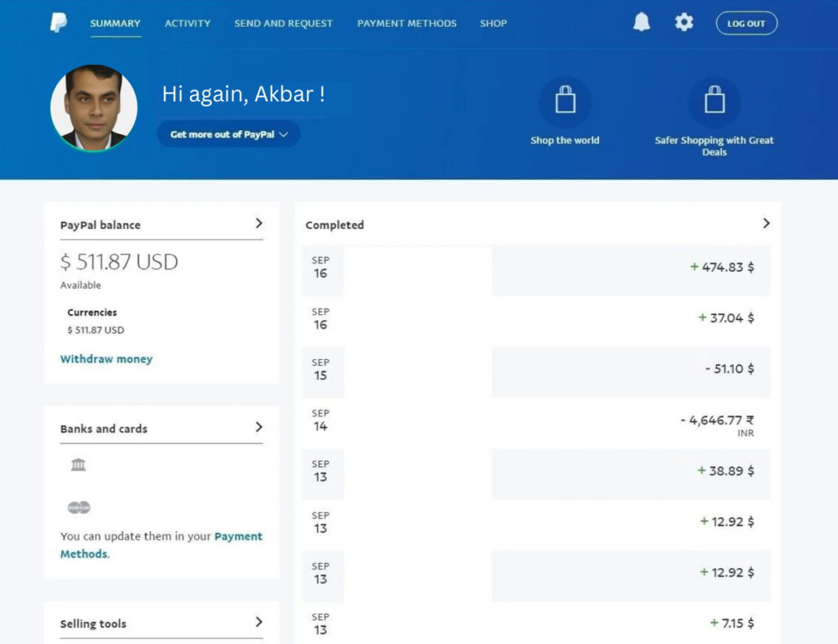Open the Send and Request tab
Image resolution: width=838 pixels, height=644 pixels.
pos(283,24)
